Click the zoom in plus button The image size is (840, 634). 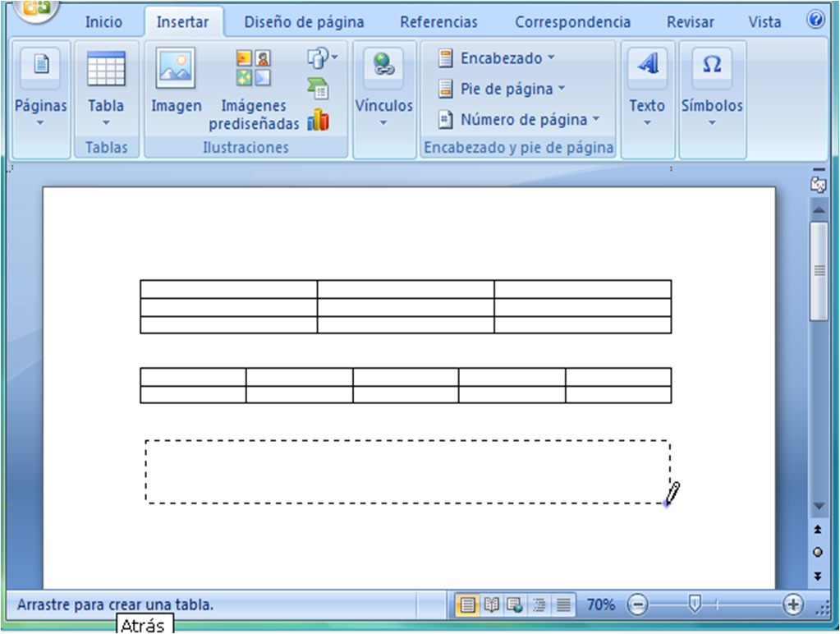(x=791, y=604)
